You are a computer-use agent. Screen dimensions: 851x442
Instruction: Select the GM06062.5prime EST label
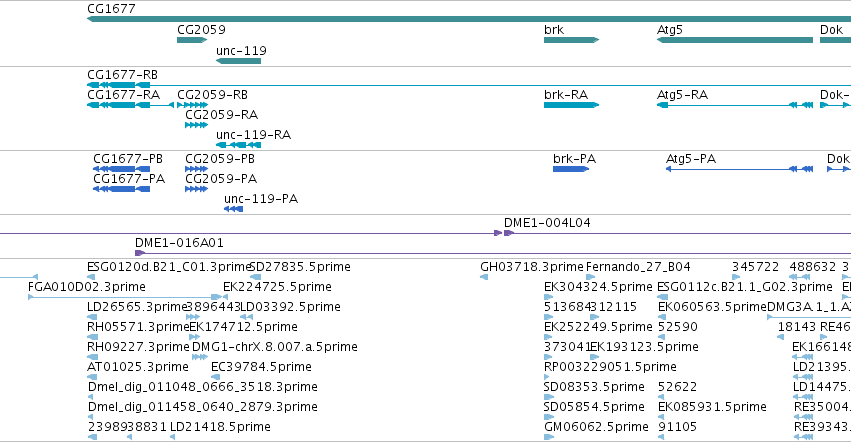point(596,427)
